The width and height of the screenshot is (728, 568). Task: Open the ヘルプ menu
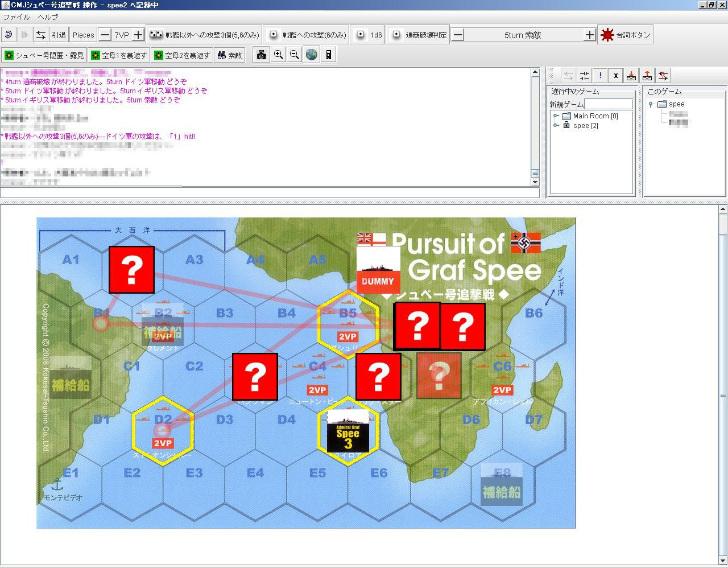coord(48,17)
